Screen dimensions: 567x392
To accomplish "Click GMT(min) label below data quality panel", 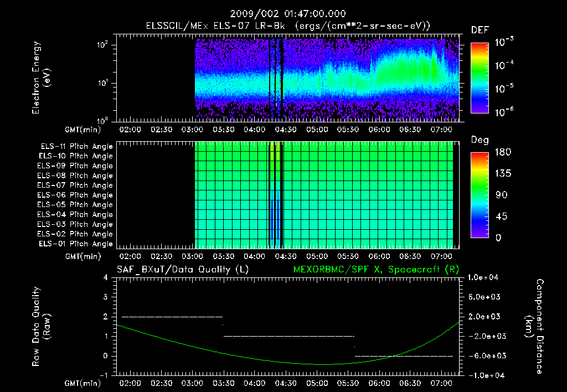I will pos(83,384).
